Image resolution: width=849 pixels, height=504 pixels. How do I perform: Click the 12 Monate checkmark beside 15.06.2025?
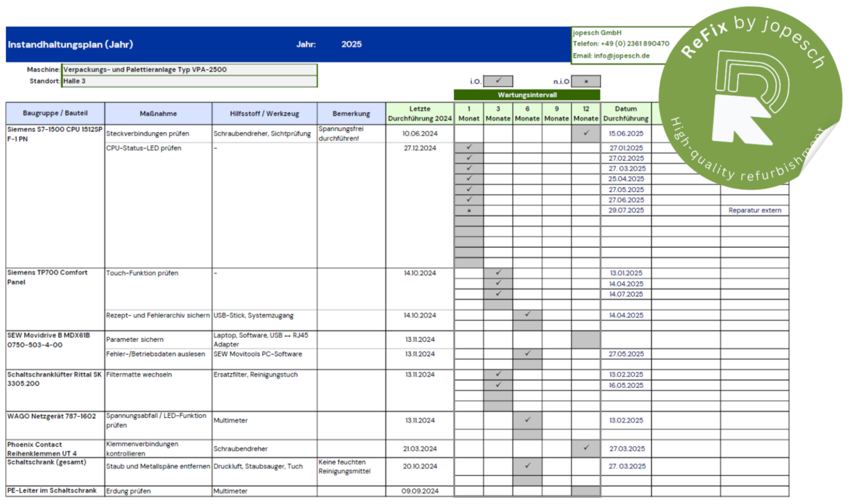point(586,133)
